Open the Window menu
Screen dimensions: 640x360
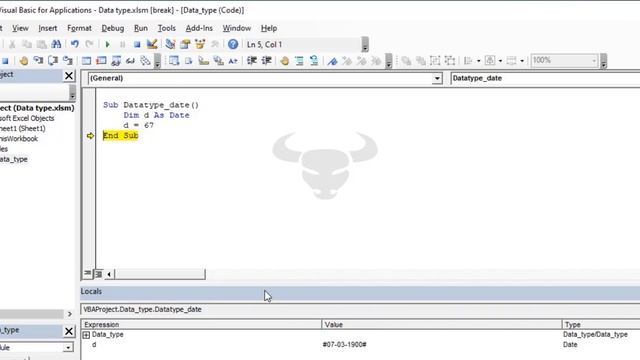[237, 28]
